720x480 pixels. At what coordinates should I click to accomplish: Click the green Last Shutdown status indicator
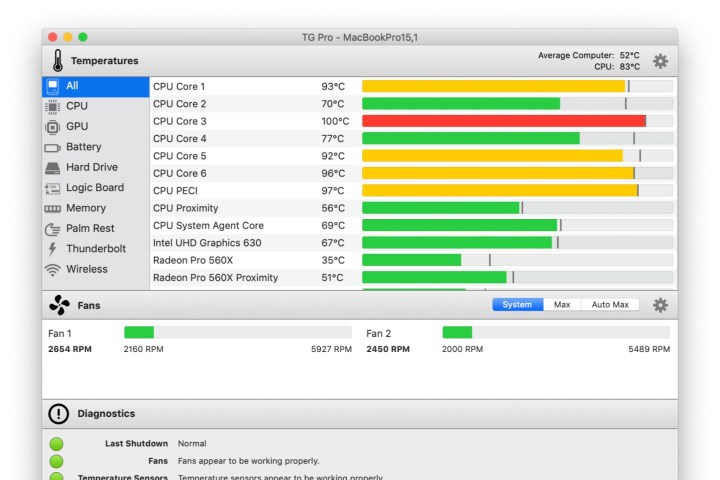[56, 444]
